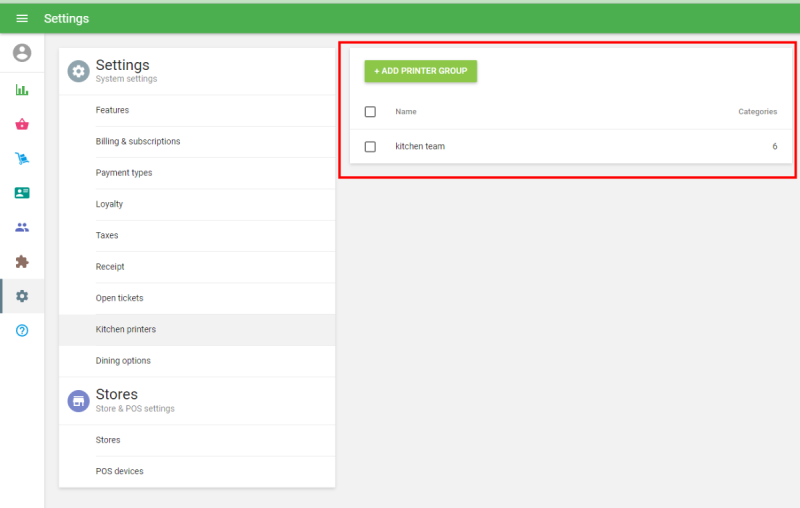The width and height of the screenshot is (800, 508).
Task: Click the Settings gear sidebar icon
Action: coord(22,296)
